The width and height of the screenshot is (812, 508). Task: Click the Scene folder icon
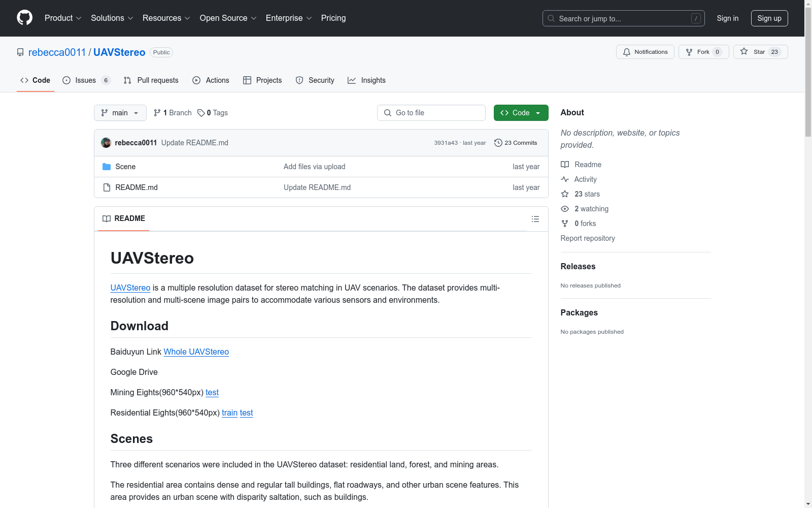pos(107,167)
